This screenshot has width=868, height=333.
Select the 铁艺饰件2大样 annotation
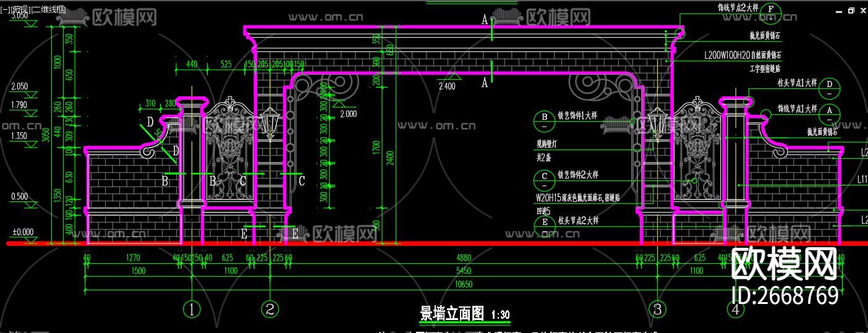(x=577, y=175)
